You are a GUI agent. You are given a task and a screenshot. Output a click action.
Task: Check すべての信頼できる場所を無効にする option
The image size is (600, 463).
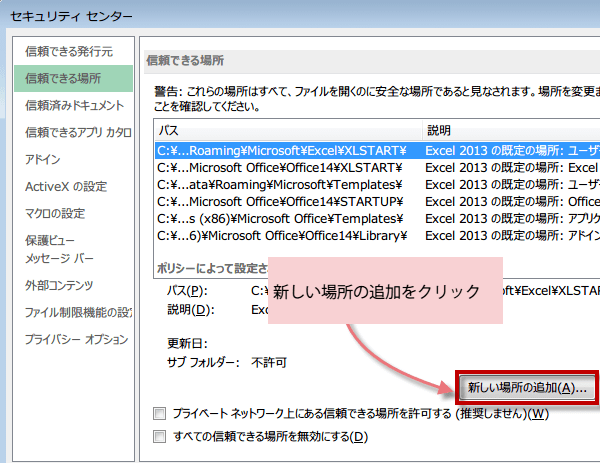[160, 436]
